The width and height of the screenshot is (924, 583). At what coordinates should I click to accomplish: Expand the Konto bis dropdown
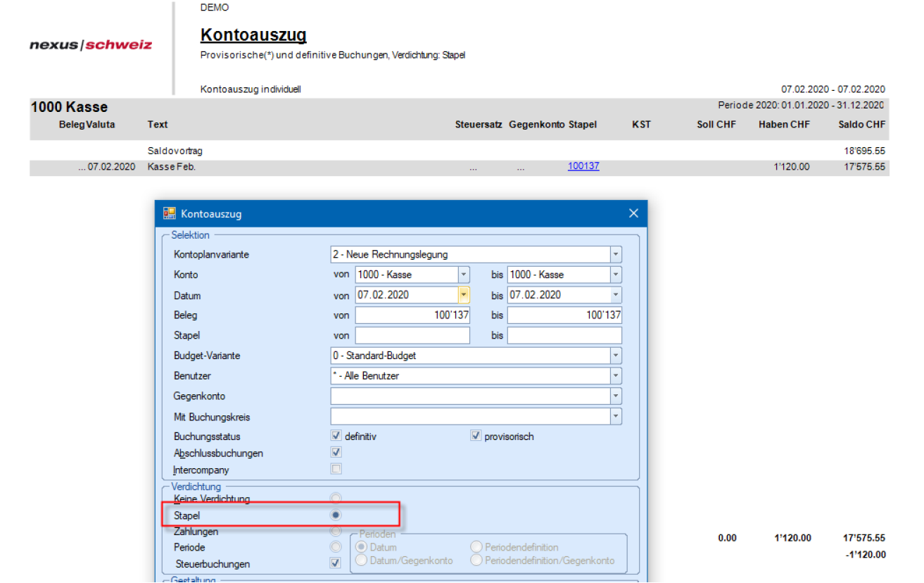pos(616,275)
